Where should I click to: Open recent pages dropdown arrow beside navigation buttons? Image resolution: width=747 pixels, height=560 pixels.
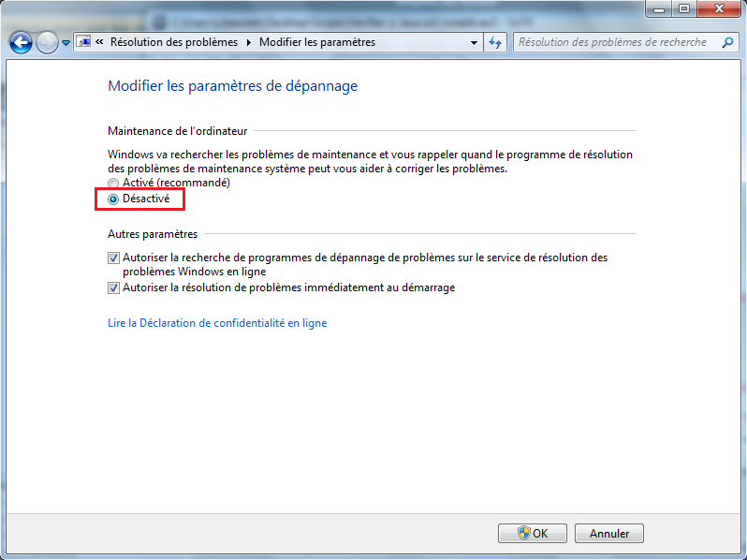pos(66,43)
